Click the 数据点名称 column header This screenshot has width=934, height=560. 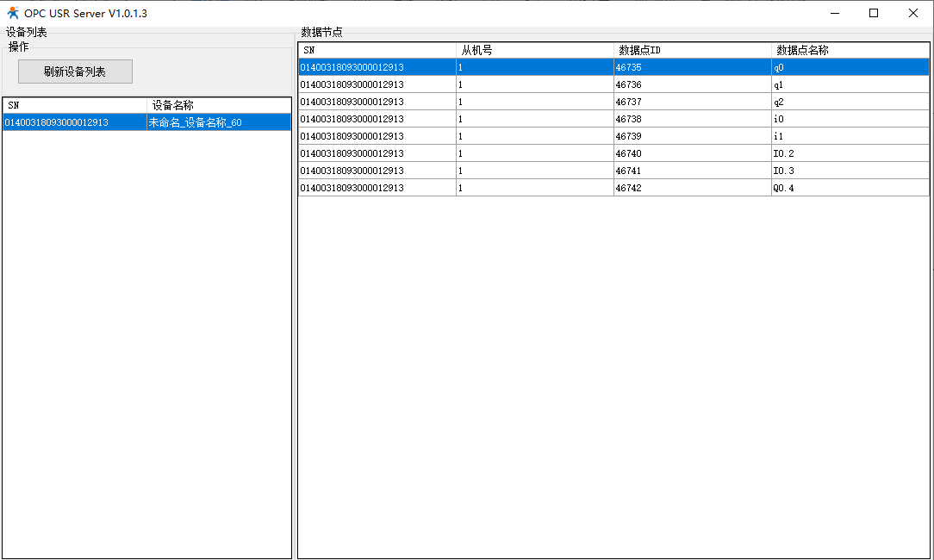[x=850, y=50]
